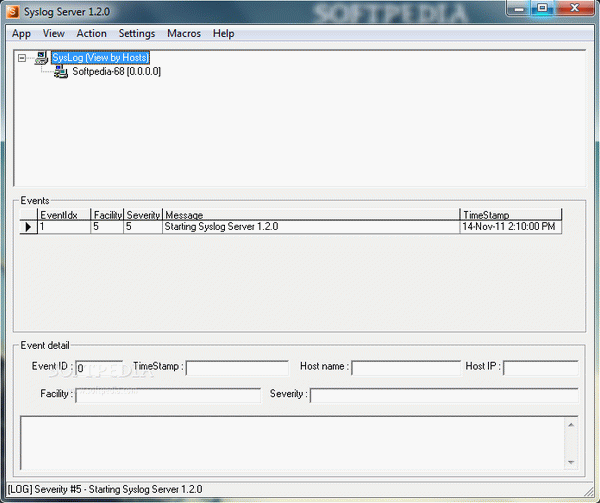
Task: Open the Settings menu
Action: click(137, 34)
